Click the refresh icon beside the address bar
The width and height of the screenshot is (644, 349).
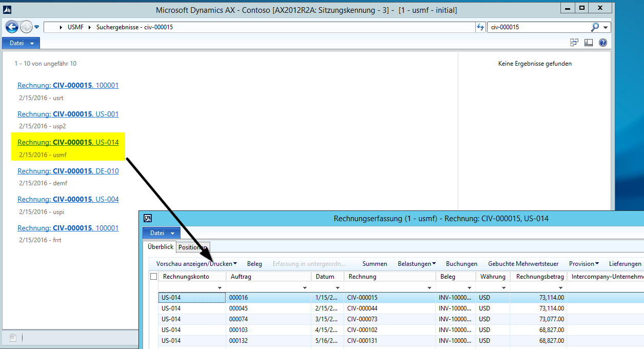point(480,27)
